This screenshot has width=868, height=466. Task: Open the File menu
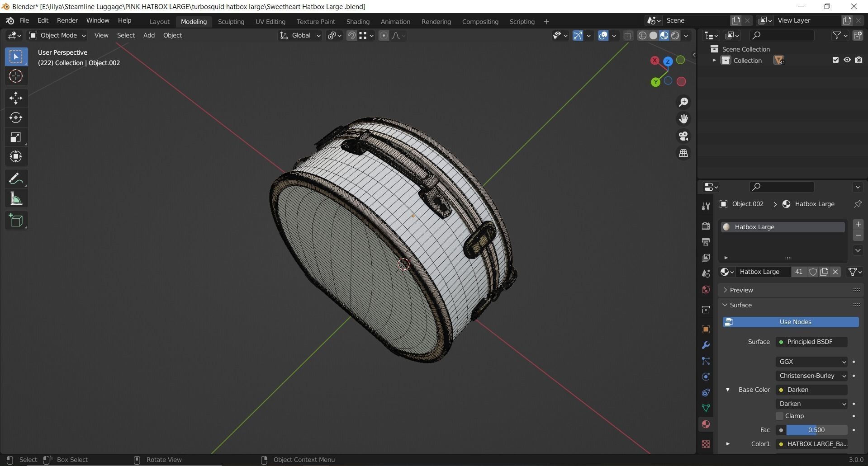click(24, 21)
